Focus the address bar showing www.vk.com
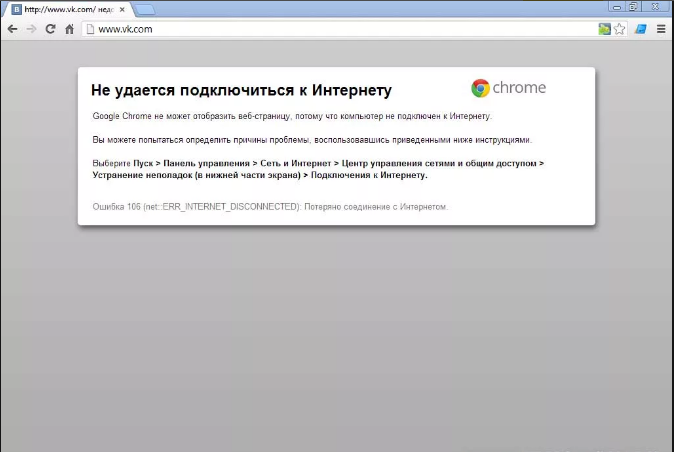This screenshot has height=452, width=674. [x=340, y=29]
